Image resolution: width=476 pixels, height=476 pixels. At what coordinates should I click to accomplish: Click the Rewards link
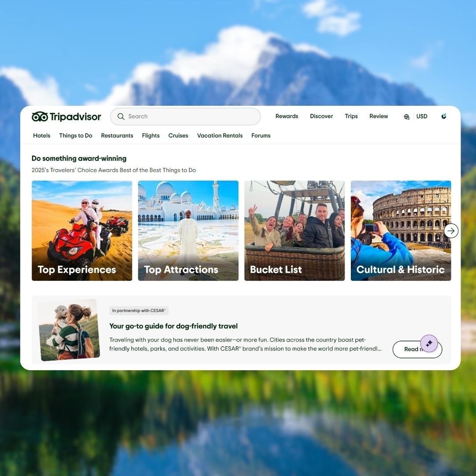pyautogui.click(x=286, y=116)
